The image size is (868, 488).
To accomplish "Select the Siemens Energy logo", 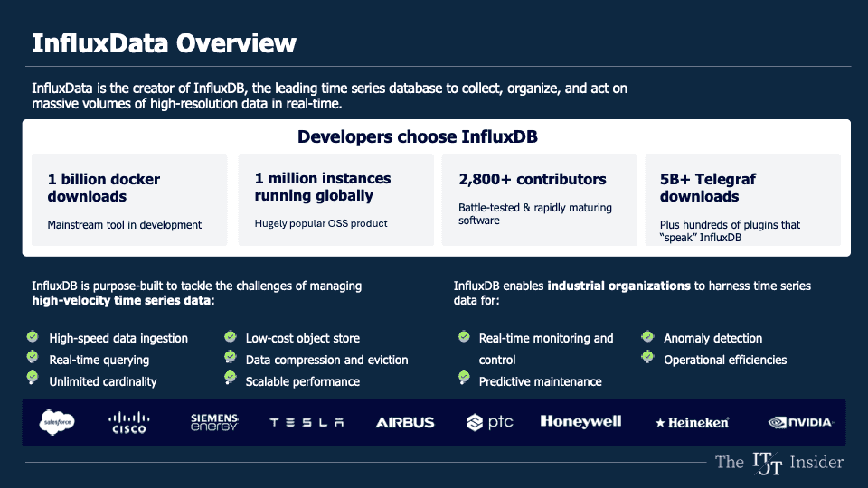I will tap(214, 421).
